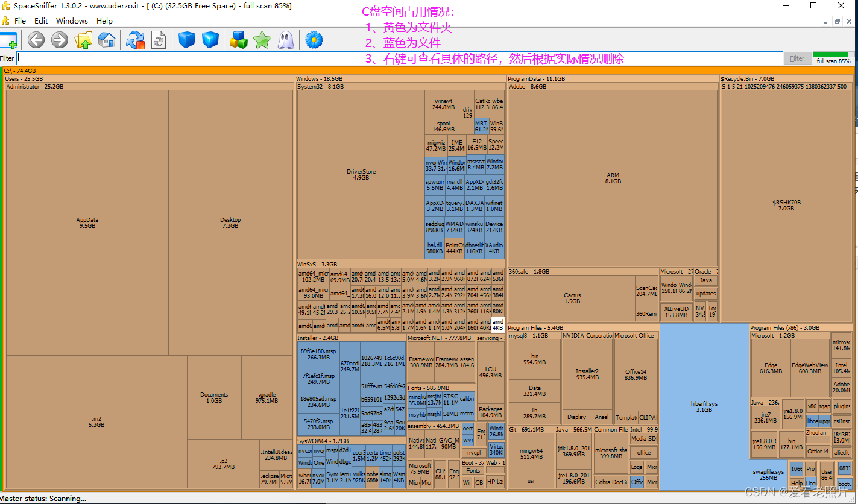The height and width of the screenshot is (504, 858).
Task: Select the jdk1.8.0_201 369.9MB block
Action: click(574, 451)
